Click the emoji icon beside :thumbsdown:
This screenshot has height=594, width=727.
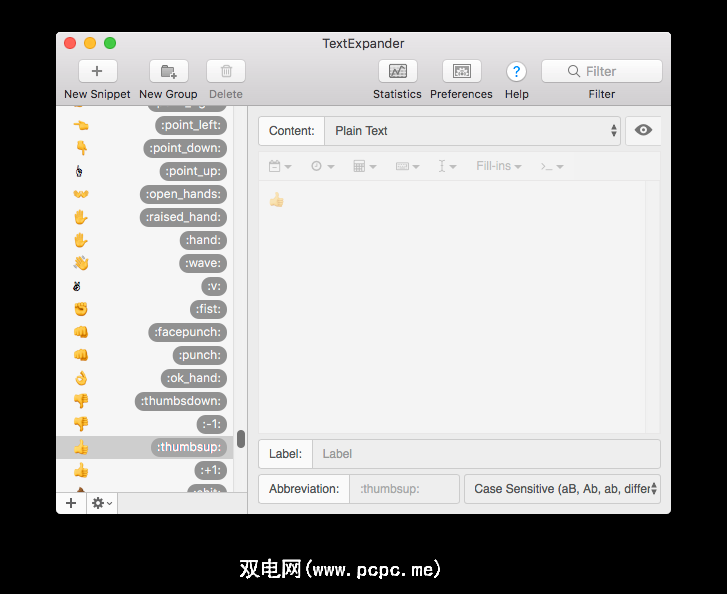(x=81, y=401)
